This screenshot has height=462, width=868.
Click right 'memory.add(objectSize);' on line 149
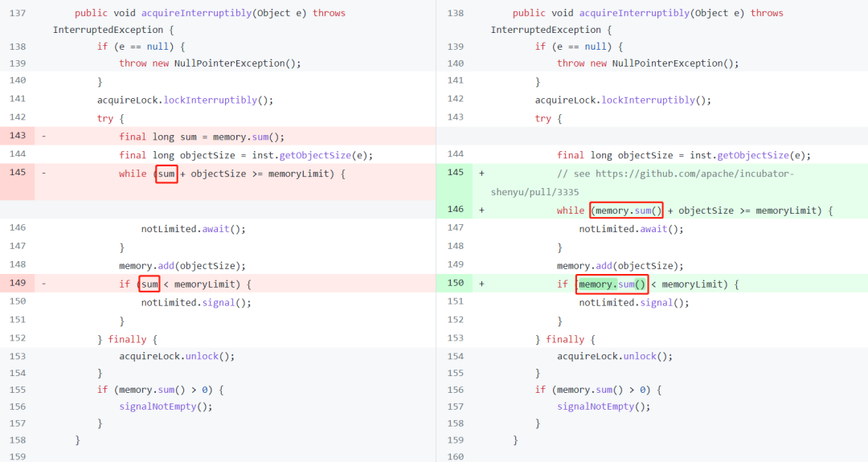[620, 266]
